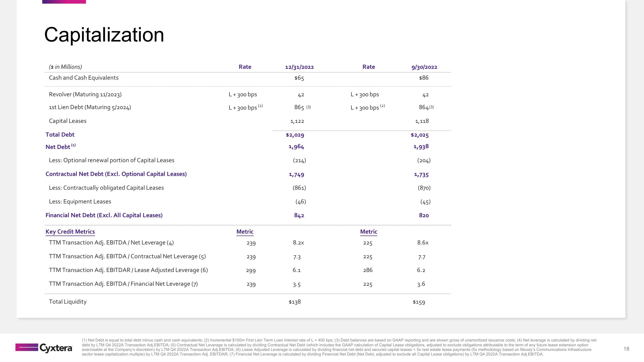
Task: Click the 299 EBITDAR metric value
Action: point(251,270)
